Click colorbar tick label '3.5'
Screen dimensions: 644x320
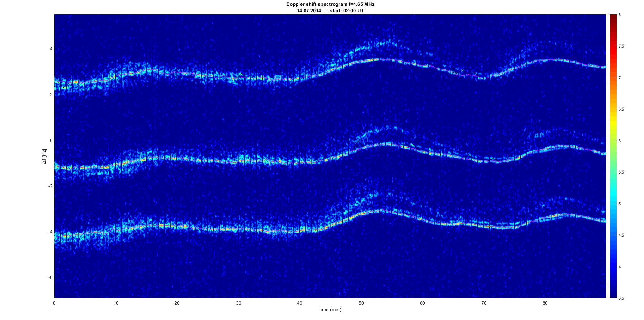click(x=621, y=298)
